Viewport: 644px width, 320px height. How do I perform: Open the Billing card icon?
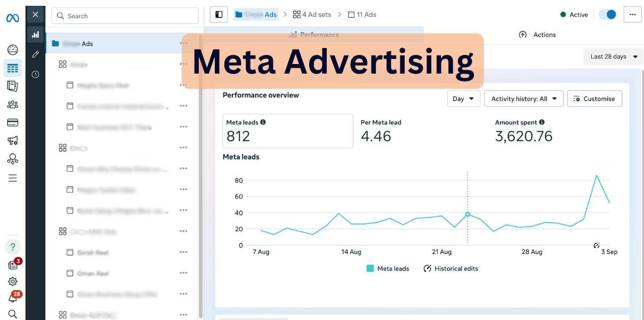(x=12, y=123)
